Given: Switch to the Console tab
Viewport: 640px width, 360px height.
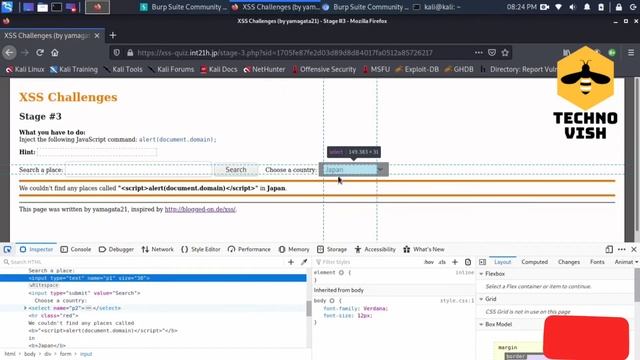Looking at the screenshot, I should click(76, 249).
